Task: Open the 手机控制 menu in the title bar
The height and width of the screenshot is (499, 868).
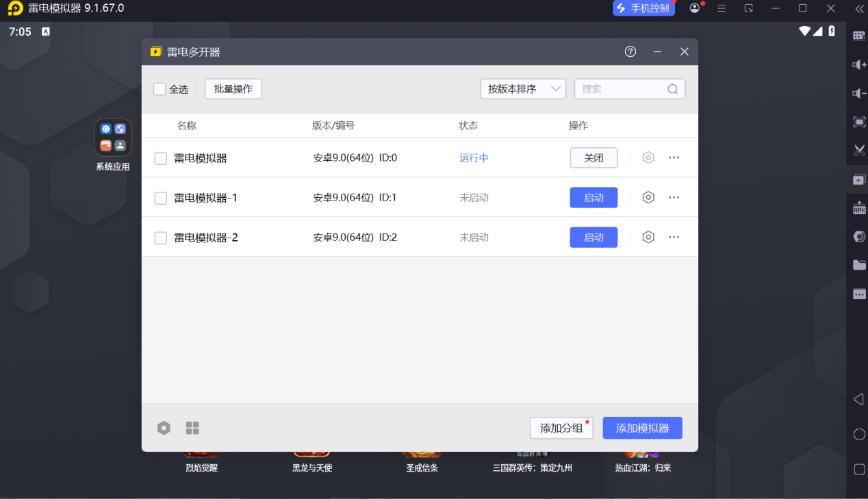Action: click(x=643, y=10)
